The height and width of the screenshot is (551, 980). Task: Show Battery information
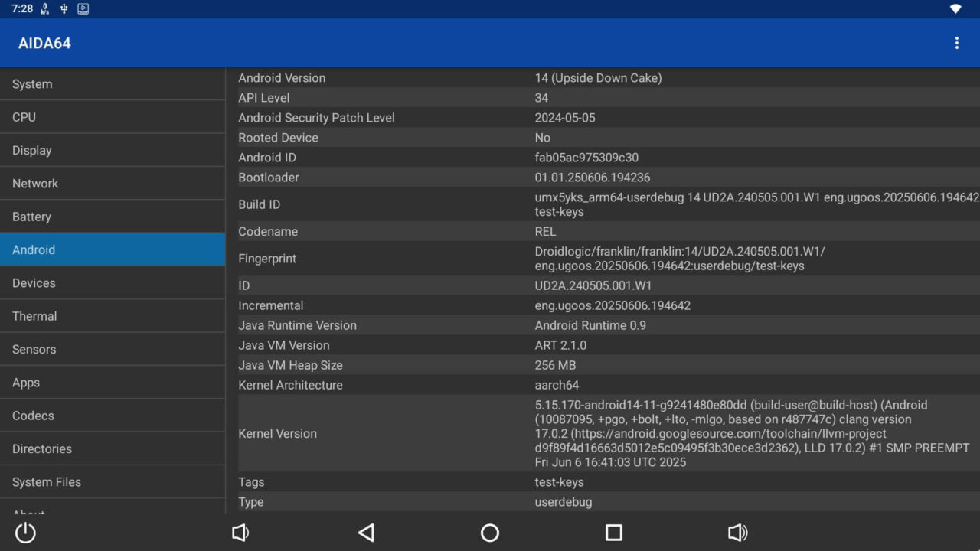pyautogui.click(x=113, y=217)
